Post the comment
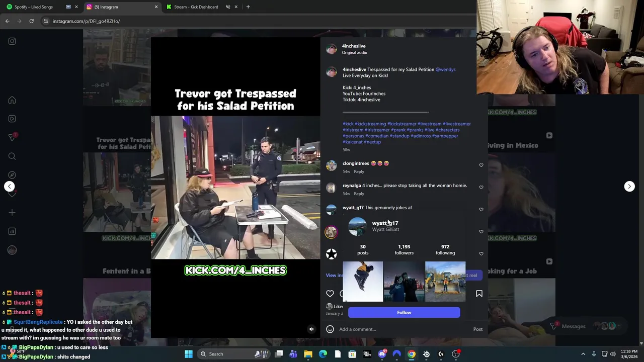Image resolution: width=644 pixels, height=362 pixels. point(478,329)
